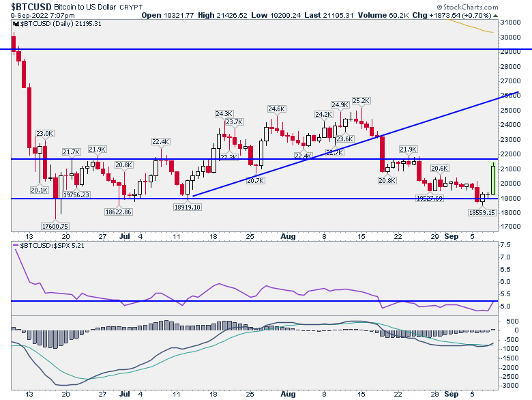
Task: Click the 7.5 ratio axis label
Action: click(505, 245)
